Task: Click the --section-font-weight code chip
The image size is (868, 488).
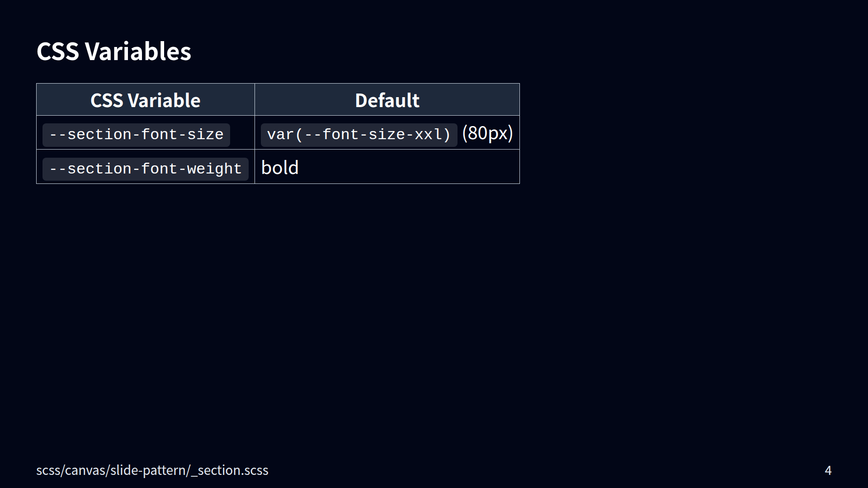Action: (x=145, y=169)
